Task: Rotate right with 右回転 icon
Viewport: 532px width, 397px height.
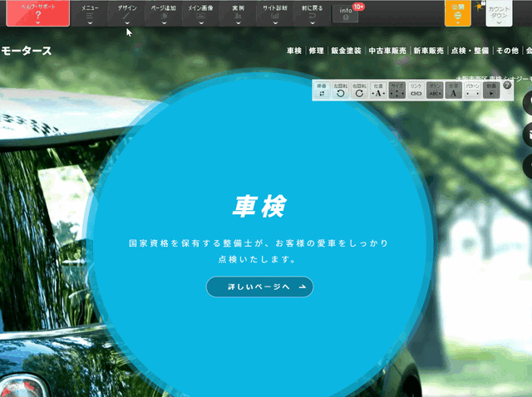Action: pos(359,91)
